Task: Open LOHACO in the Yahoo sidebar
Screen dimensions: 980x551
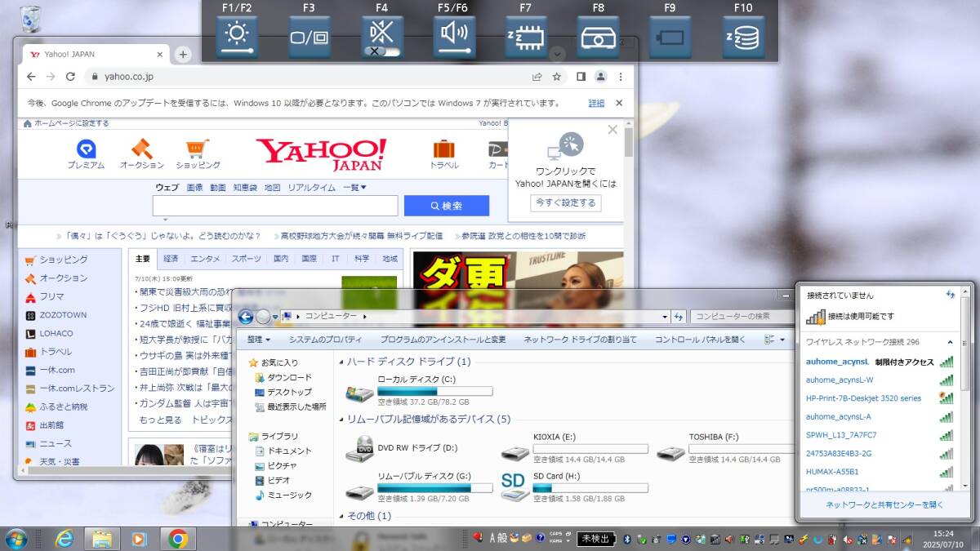Action: [x=56, y=333]
